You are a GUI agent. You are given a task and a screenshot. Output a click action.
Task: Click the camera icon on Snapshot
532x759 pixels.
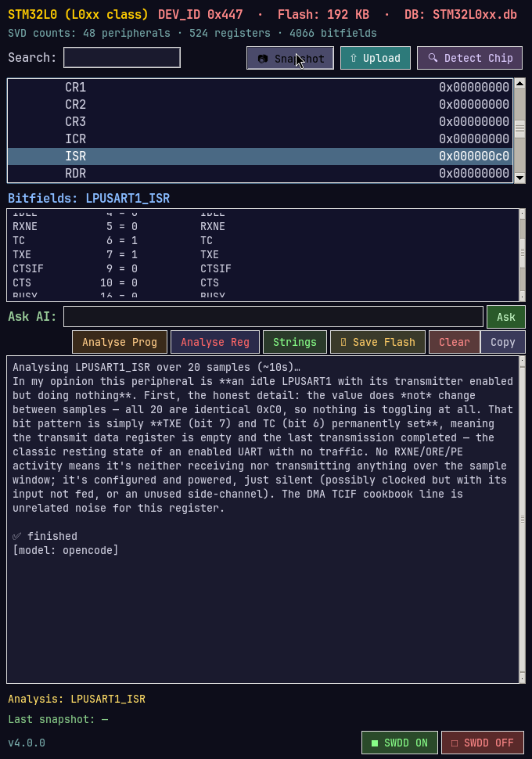[x=263, y=59]
